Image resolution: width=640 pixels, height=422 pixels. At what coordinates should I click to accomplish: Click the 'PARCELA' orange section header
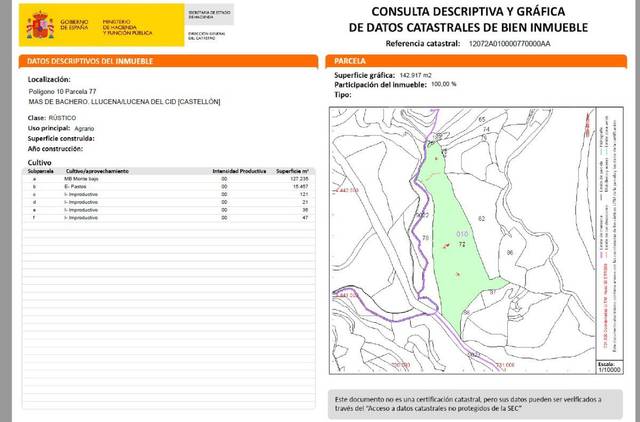[476, 61]
